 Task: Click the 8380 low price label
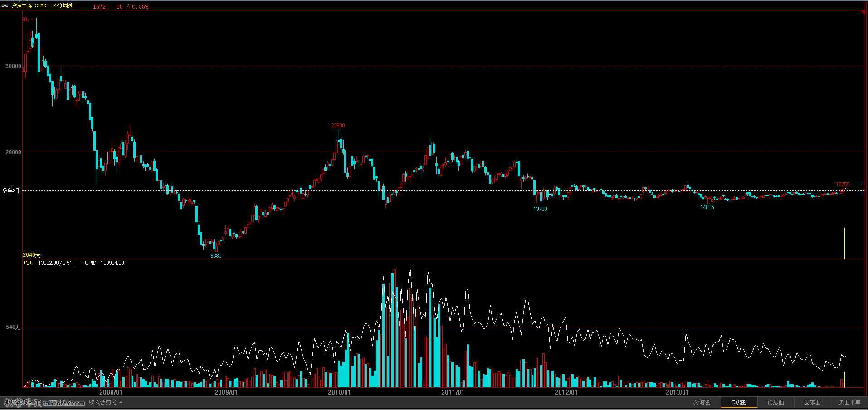[x=216, y=256]
